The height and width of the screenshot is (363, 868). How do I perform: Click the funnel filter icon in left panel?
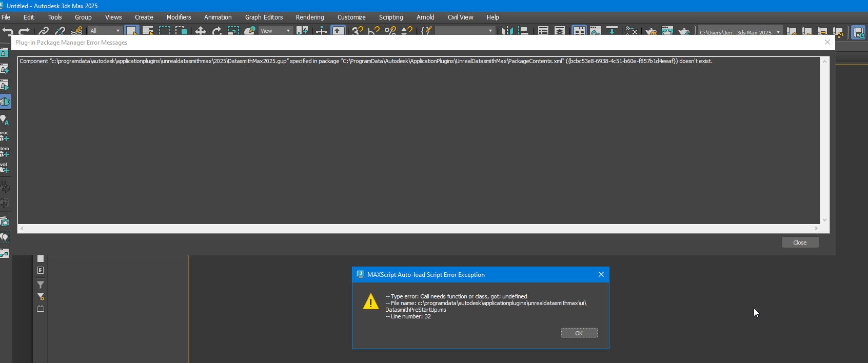[41, 285]
